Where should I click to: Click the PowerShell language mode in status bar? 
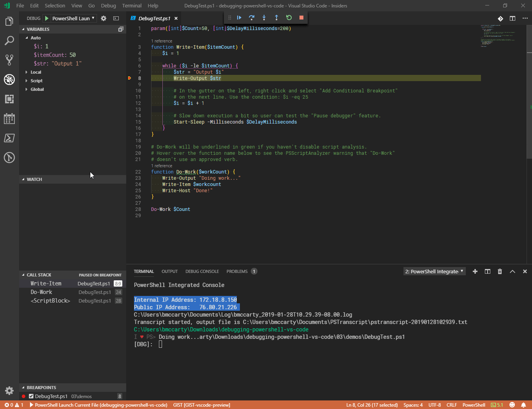pyautogui.click(x=474, y=405)
